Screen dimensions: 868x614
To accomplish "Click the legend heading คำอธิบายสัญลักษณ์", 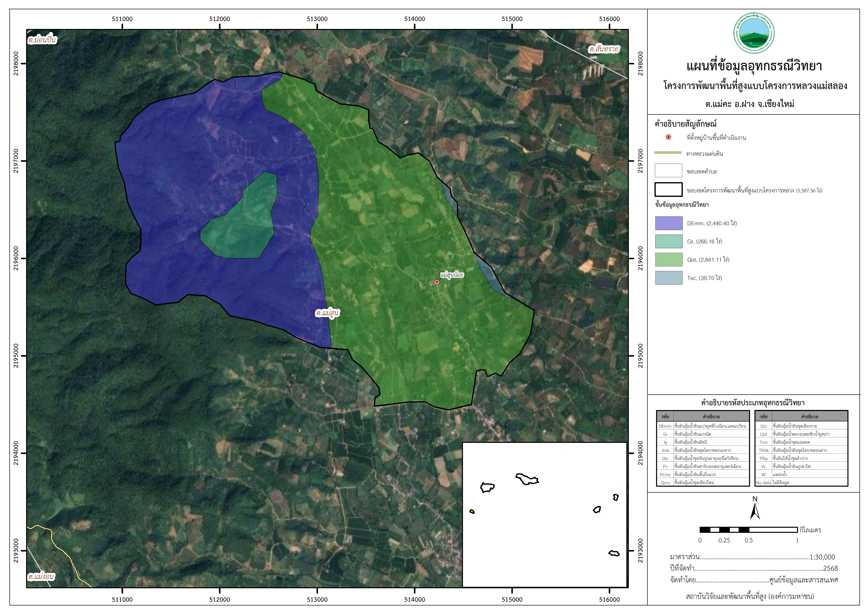I will click(x=686, y=124).
